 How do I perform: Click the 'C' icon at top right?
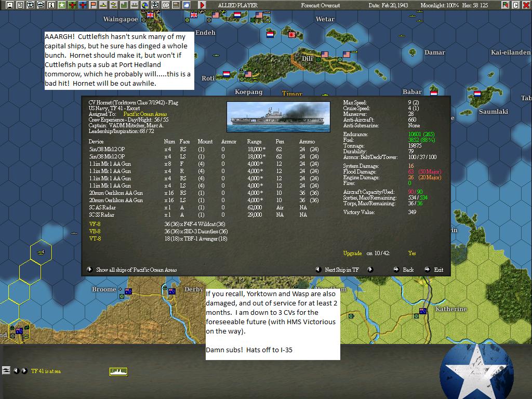[x=516, y=5]
